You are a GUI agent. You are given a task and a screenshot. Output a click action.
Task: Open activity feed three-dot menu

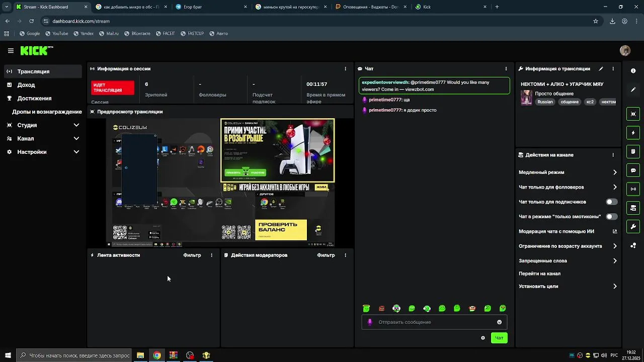coord(211,255)
